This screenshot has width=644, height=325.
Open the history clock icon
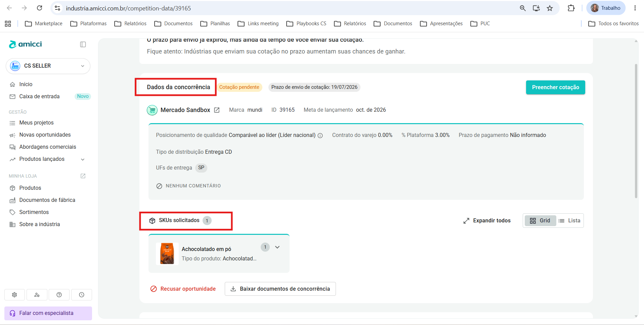point(82,295)
